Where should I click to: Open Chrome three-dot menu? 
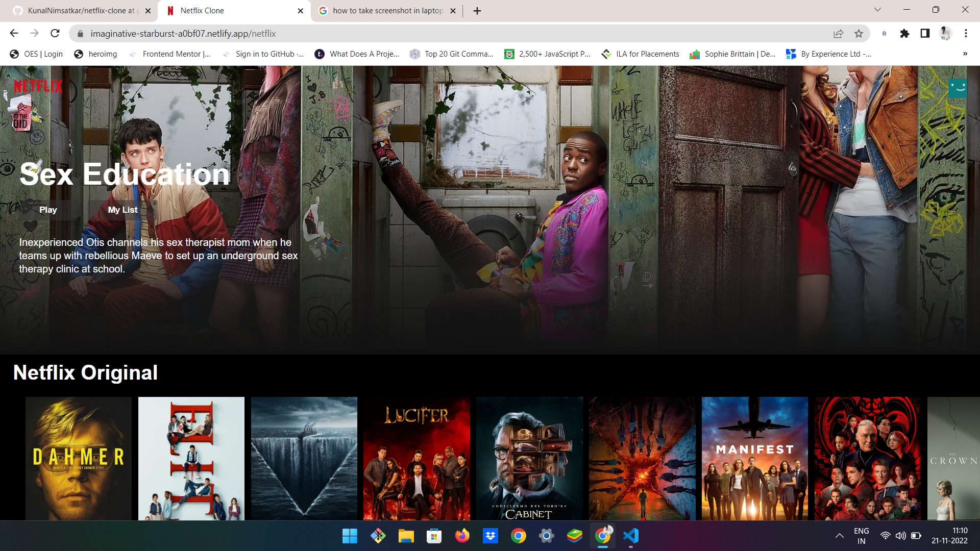pyautogui.click(x=966, y=34)
